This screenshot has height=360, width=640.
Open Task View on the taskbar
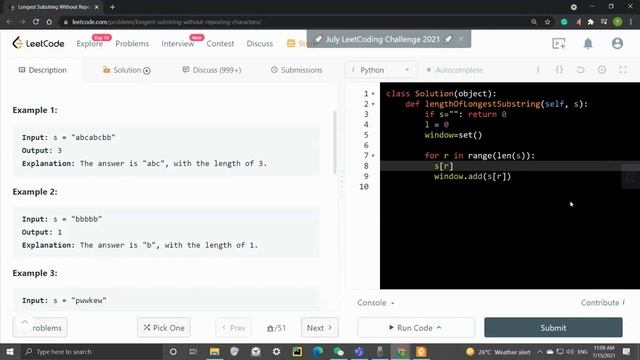[x=193, y=351]
